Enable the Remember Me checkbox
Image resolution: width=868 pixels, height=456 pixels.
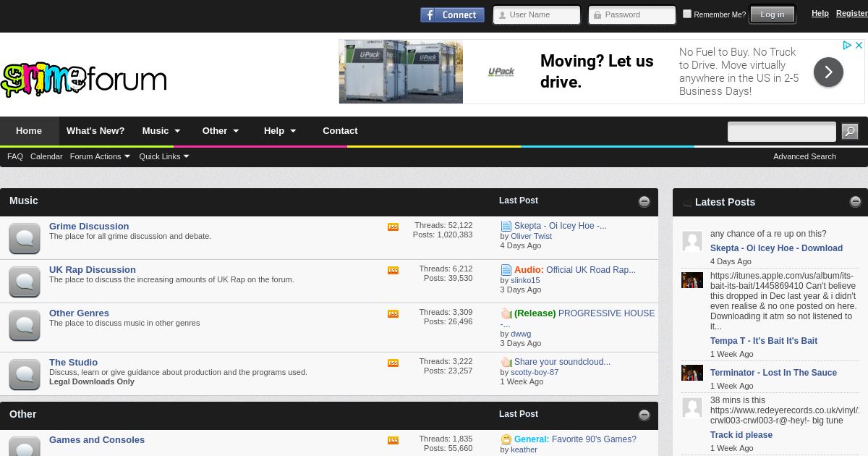click(687, 14)
